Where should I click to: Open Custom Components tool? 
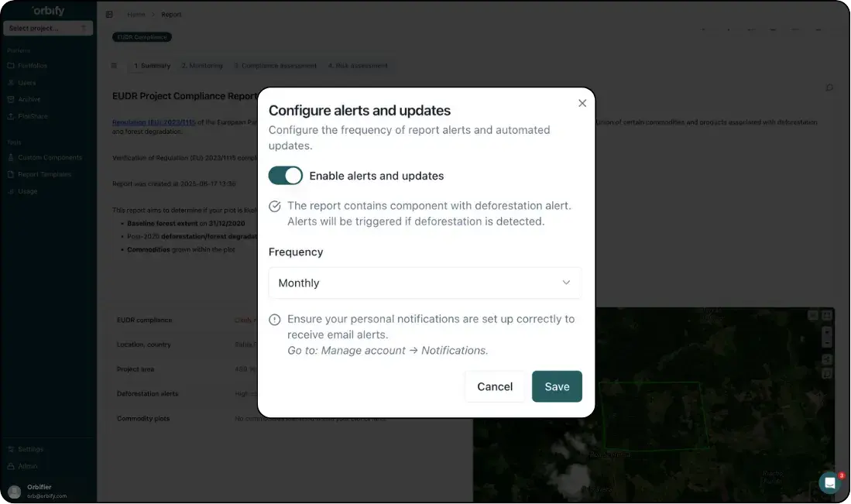click(48, 156)
